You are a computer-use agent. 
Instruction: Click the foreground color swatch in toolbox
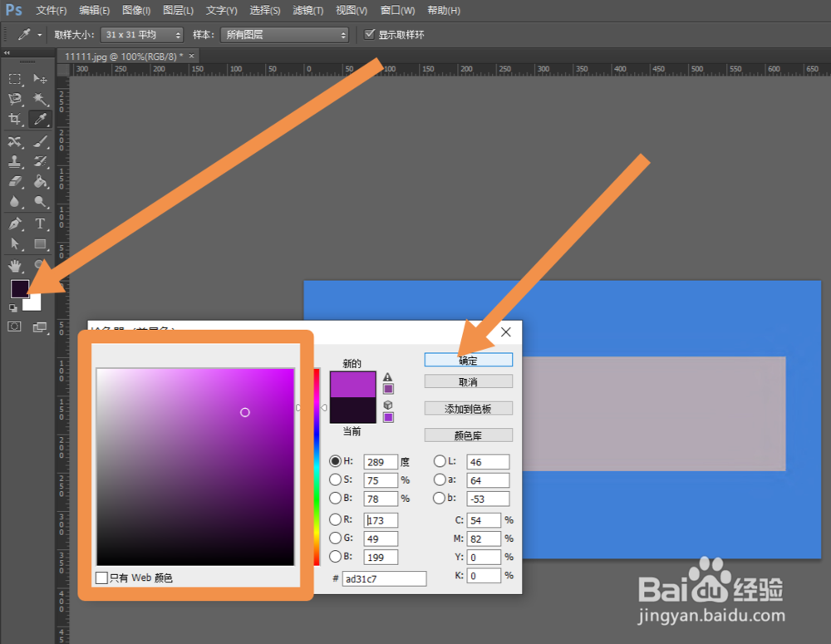pos(19,288)
